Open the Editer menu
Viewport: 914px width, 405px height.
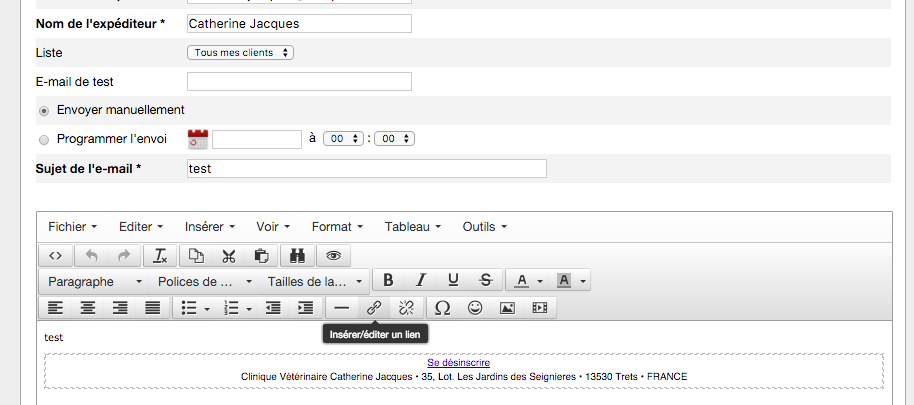point(141,227)
